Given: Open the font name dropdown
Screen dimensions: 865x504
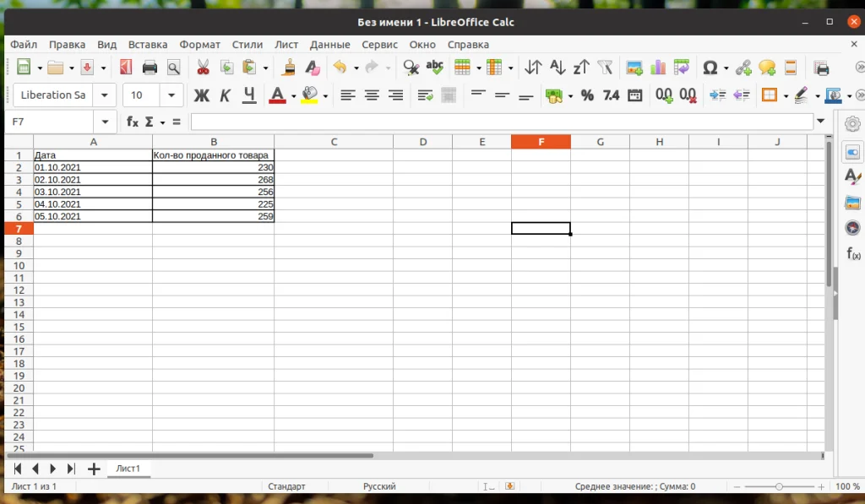Looking at the screenshot, I should coord(105,95).
